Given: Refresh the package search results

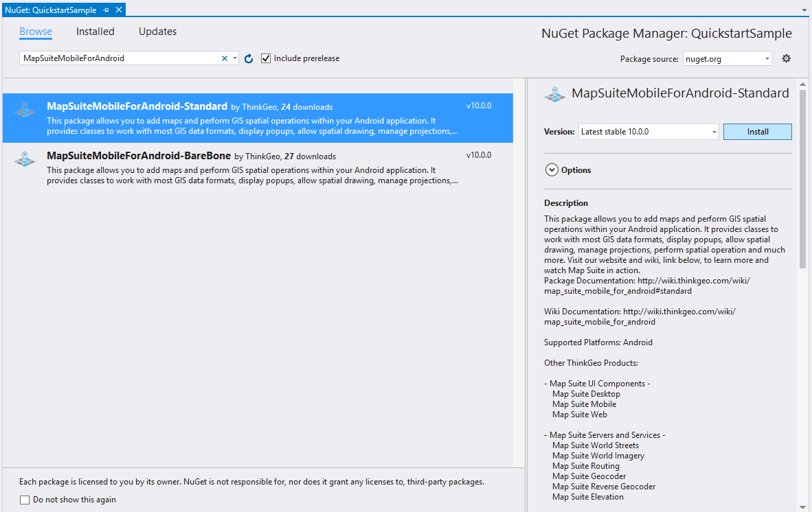Looking at the screenshot, I should click(x=249, y=58).
